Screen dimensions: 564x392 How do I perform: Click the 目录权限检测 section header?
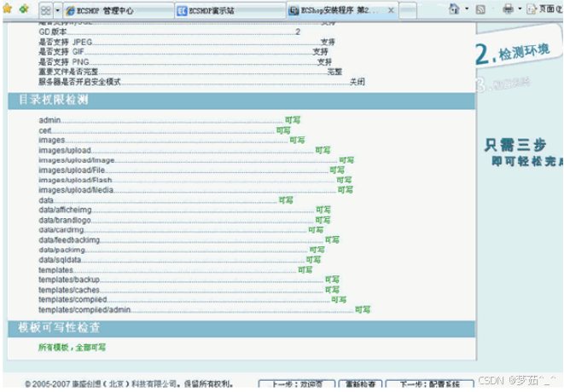click(53, 100)
